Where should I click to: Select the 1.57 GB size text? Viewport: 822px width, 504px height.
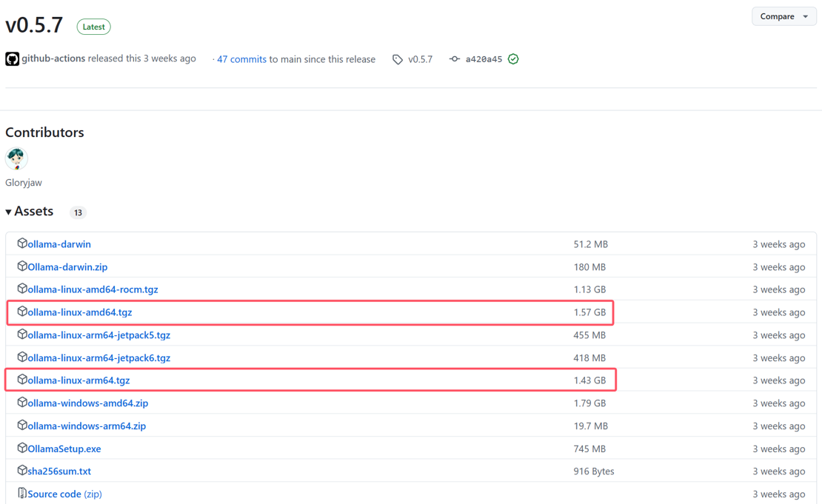(589, 312)
